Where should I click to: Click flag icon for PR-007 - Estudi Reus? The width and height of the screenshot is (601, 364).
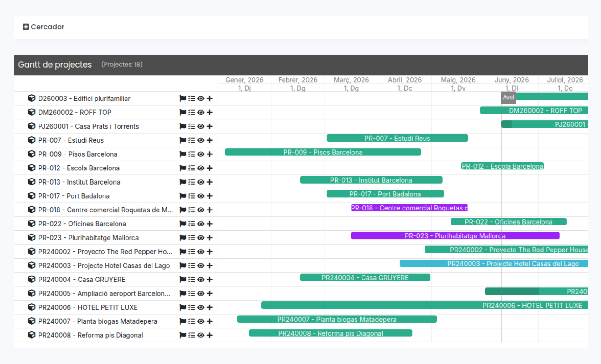click(183, 140)
